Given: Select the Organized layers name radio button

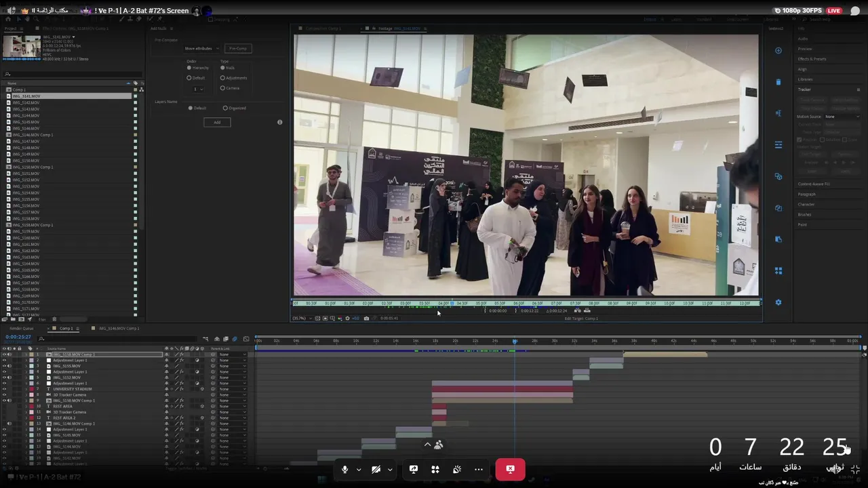Looking at the screenshot, I should tap(225, 108).
